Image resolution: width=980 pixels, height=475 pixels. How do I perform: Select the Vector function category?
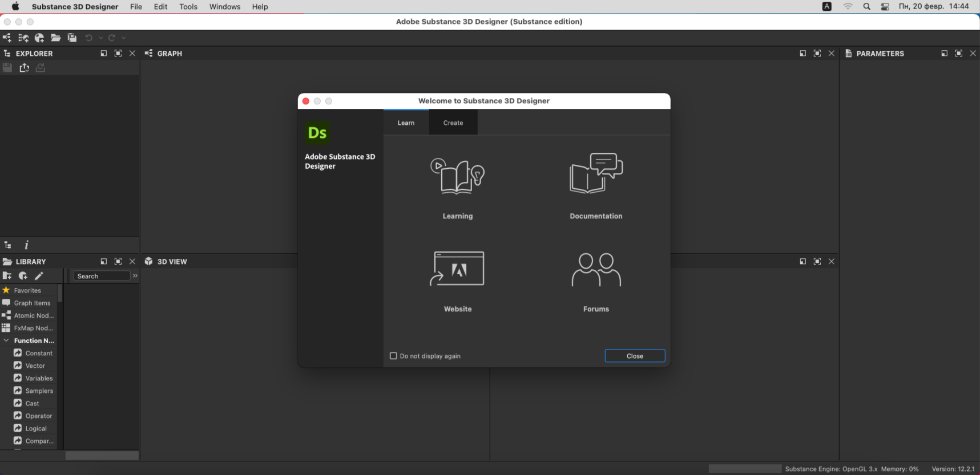pyautogui.click(x=34, y=366)
